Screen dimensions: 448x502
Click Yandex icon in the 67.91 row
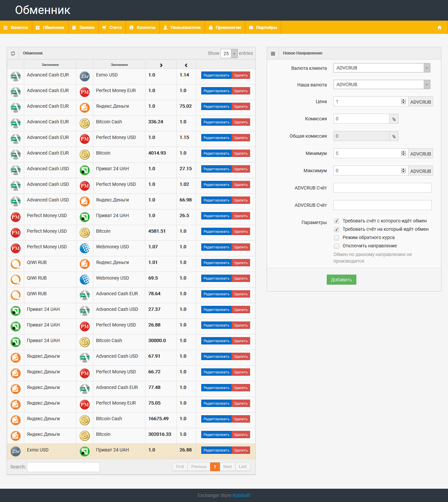16,358
